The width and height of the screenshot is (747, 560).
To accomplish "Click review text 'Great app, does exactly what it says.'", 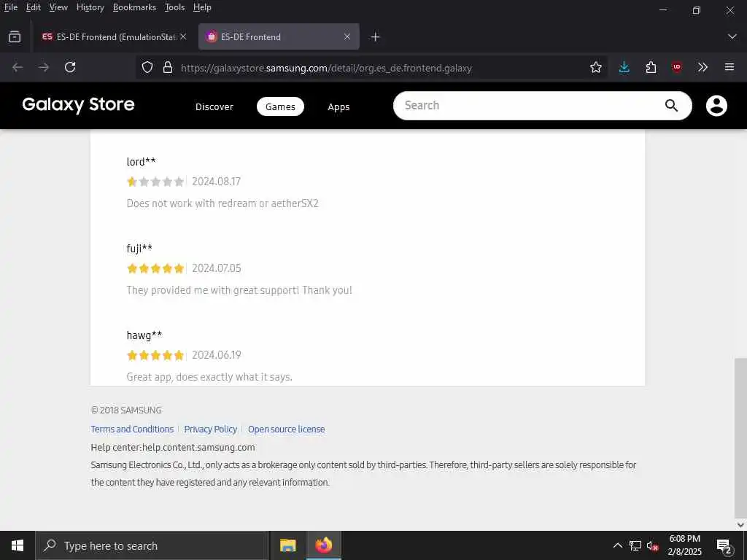I will pyautogui.click(x=209, y=377).
